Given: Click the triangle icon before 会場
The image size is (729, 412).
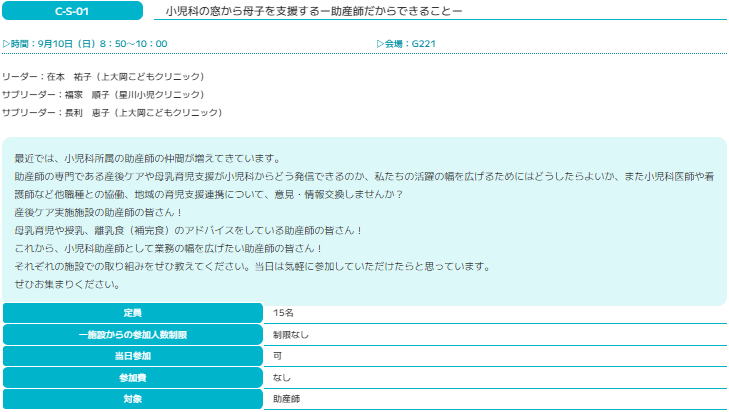Looking at the screenshot, I should tap(380, 44).
